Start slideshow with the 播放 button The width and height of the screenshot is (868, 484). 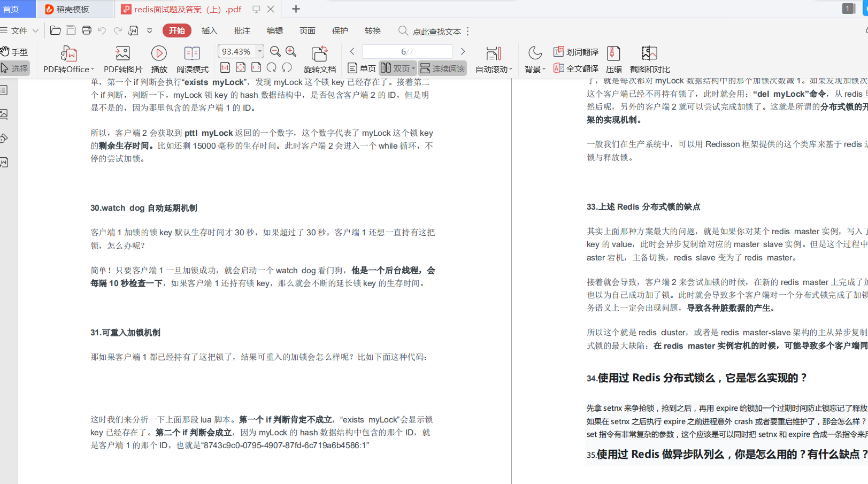click(159, 59)
